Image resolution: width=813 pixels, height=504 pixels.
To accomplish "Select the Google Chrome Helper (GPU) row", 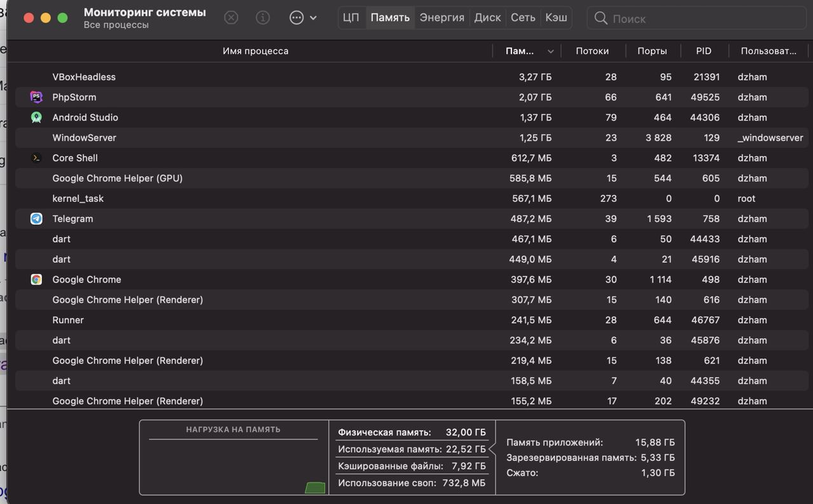I will (x=412, y=178).
